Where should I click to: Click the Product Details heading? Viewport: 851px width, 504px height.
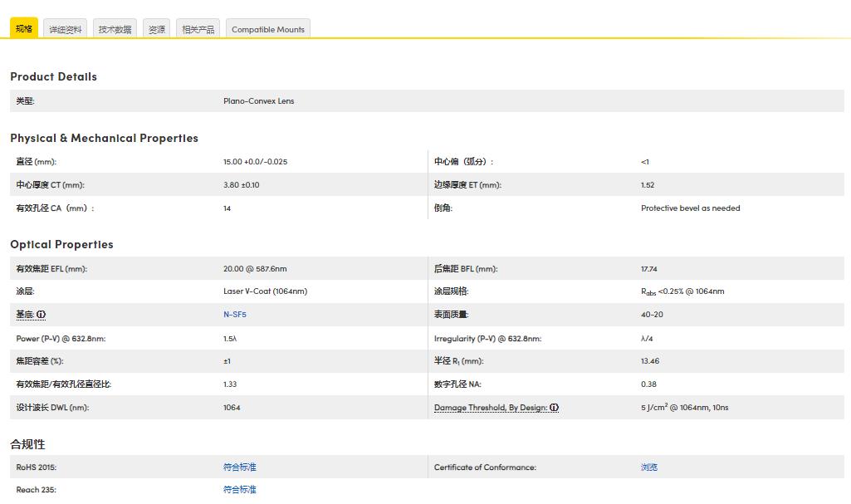[53, 76]
